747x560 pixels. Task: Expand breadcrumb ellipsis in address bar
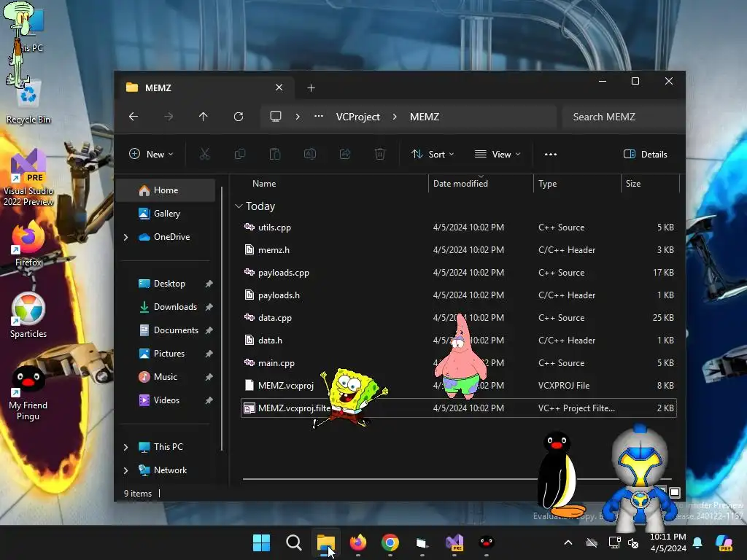[319, 117]
